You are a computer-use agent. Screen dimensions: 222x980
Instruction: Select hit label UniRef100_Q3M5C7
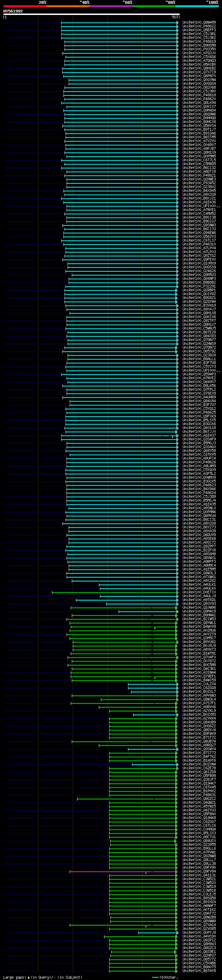point(199,638)
